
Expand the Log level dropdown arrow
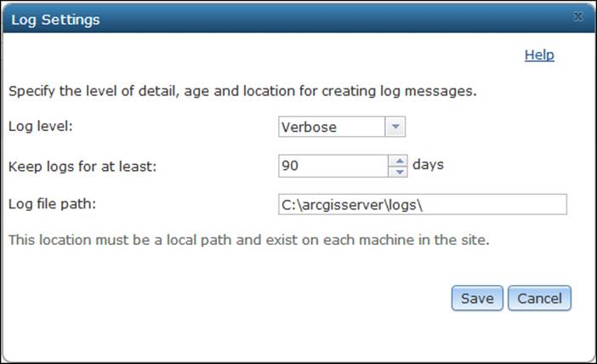[395, 128]
